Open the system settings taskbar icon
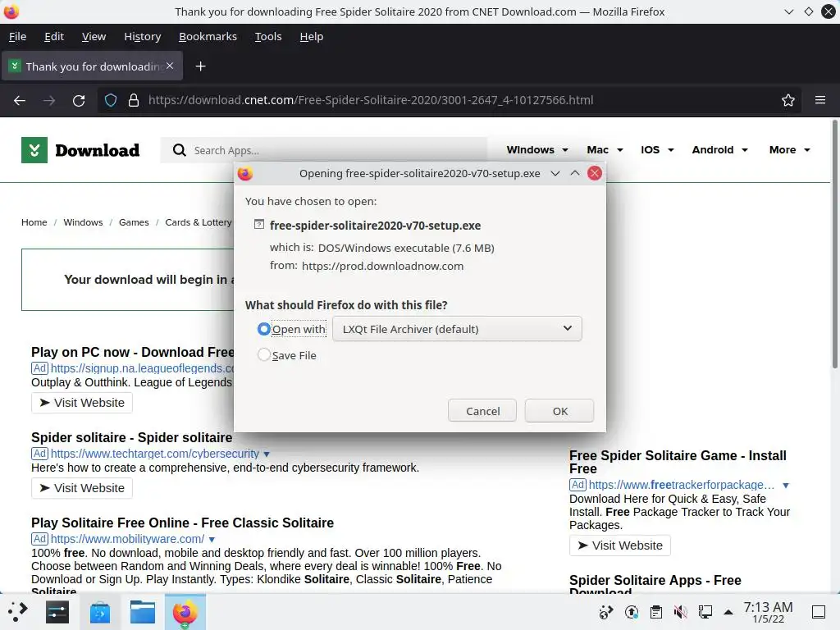This screenshot has width=840, height=630. tap(57, 612)
